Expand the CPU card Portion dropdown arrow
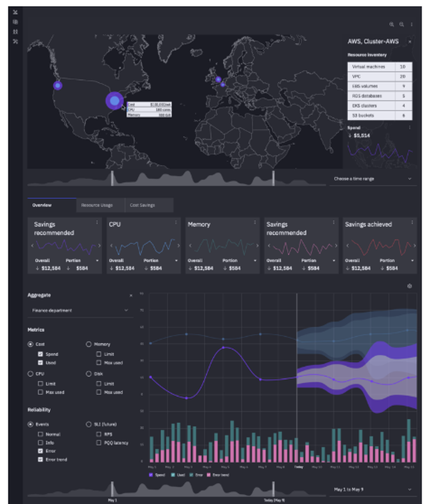Screen dimensions: 430x504 coord(176,260)
